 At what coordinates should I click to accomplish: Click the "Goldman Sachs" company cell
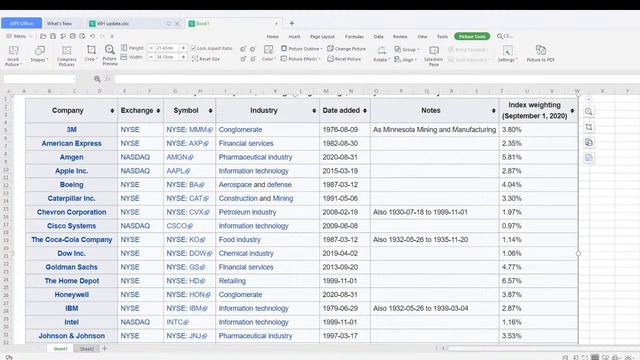click(x=71, y=267)
